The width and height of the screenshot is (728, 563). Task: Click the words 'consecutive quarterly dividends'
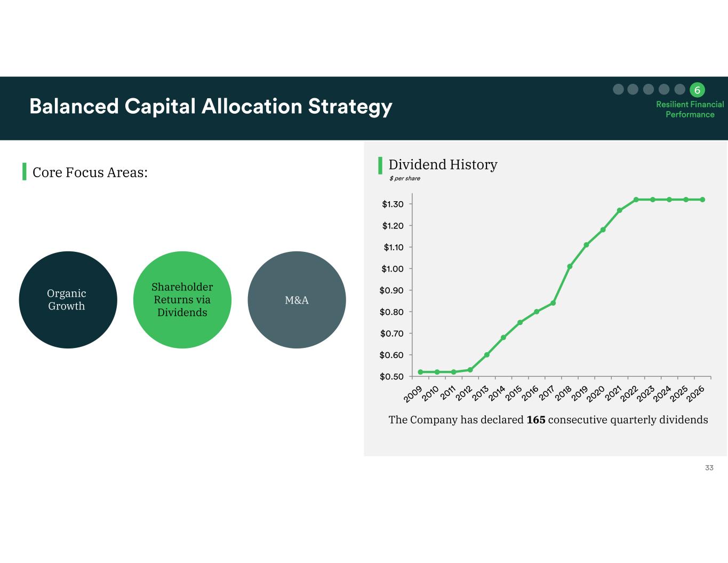(628, 420)
